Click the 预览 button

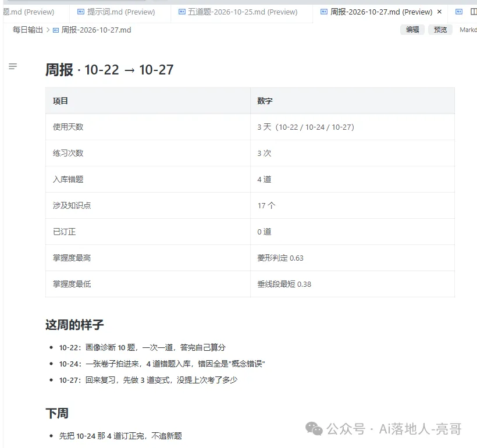(x=440, y=30)
